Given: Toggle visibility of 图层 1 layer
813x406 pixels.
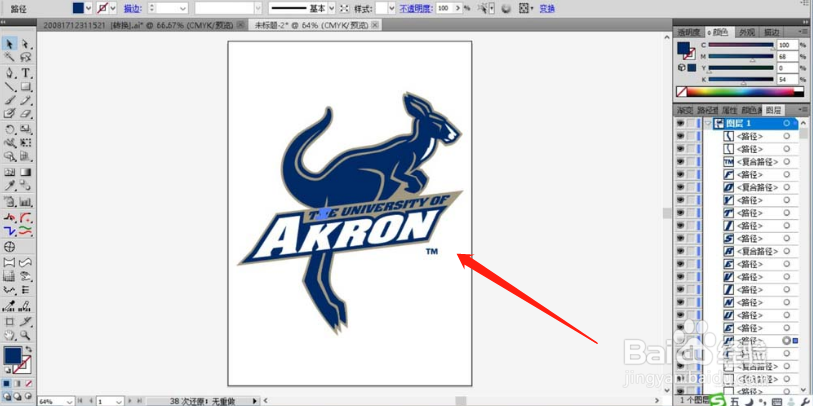Looking at the screenshot, I should coord(681,123).
